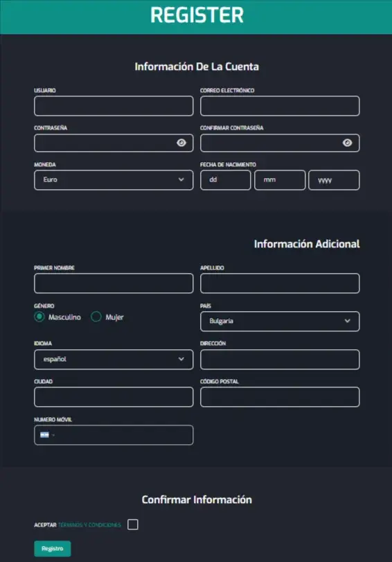
Task: Show password in the Contraseña field
Action: click(x=181, y=143)
